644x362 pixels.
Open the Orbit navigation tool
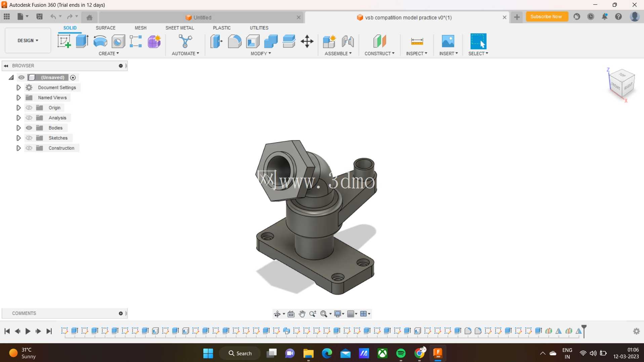(277, 314)
